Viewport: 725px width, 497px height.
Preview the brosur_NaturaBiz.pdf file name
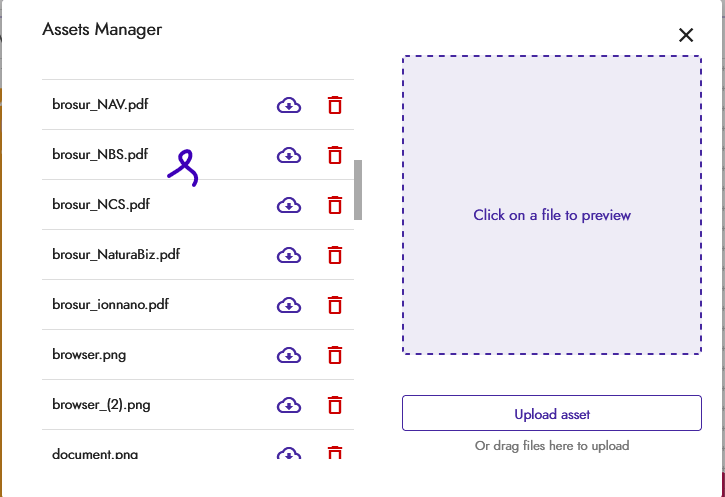click(116, 255)
